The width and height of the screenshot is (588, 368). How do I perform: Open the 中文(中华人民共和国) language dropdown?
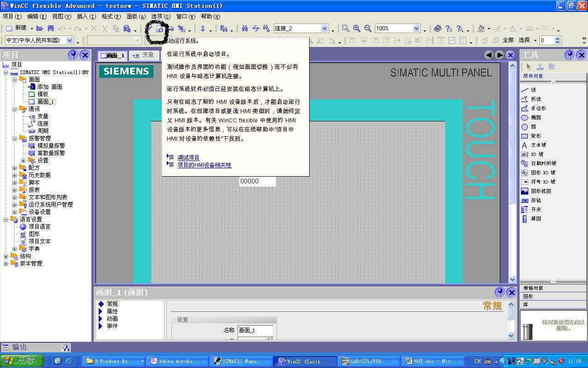70,40
